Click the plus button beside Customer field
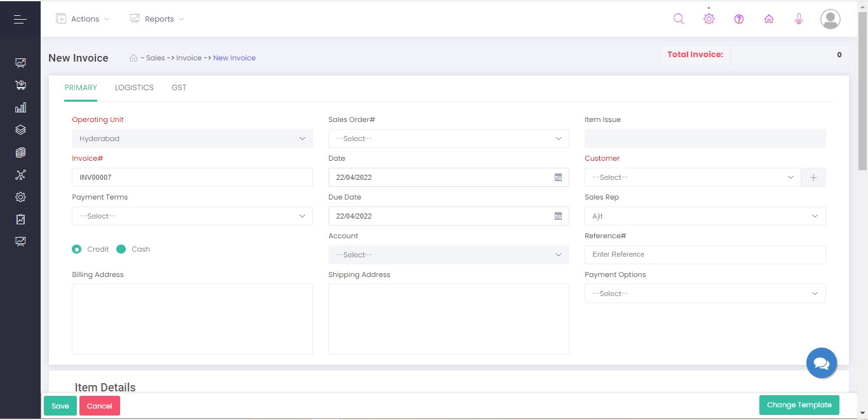The width and height of the screenshot is (868, 420). click(x=813, y=177)
